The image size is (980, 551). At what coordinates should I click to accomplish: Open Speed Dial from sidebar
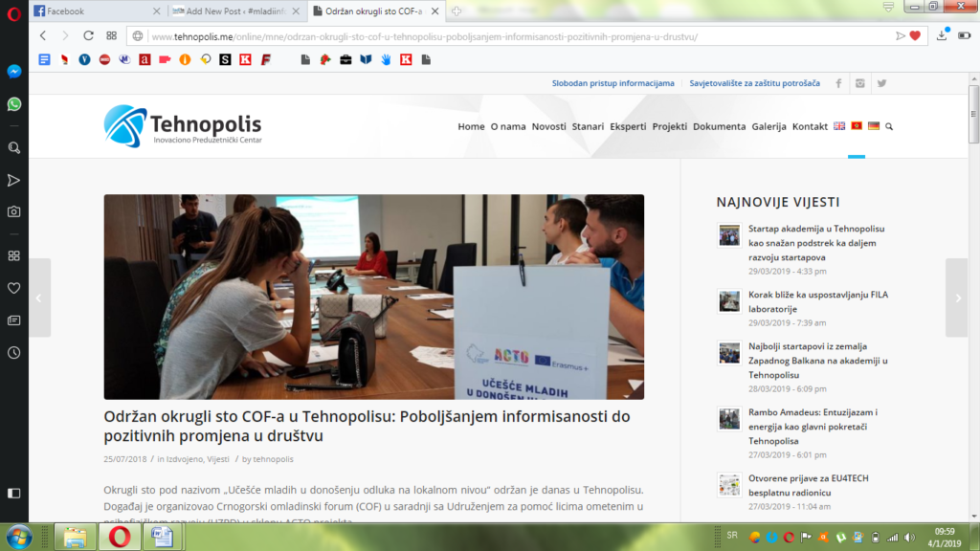13,256
